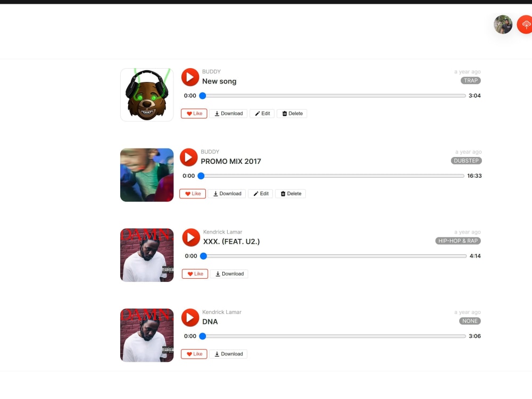The width and height of the screenshot is (532, 399).
Task: Play XXX. (FEAT. U2.) by Kendrick Lamar
Action: 191,237
